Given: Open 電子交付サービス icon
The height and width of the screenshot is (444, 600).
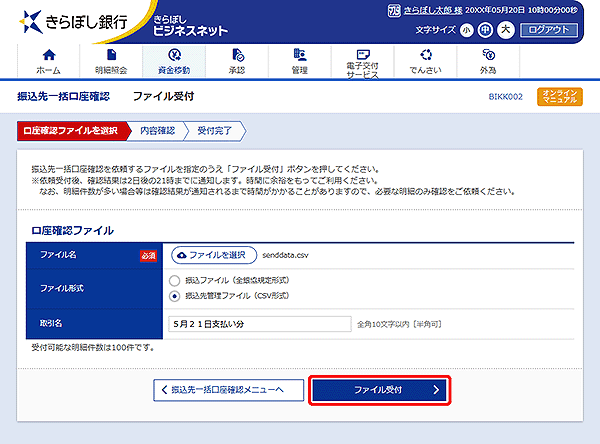Looking at the screenshot, I should pyautogui.click(x=362, y=54).
